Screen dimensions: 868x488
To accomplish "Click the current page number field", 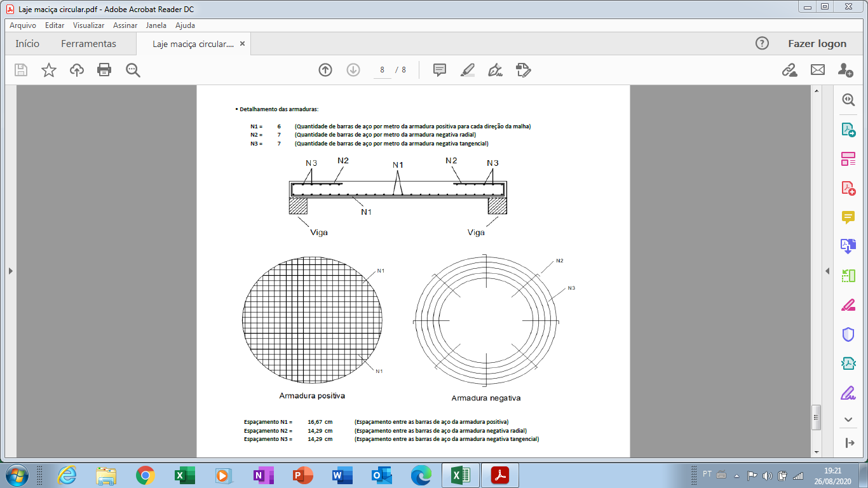I will coord(383,70).
